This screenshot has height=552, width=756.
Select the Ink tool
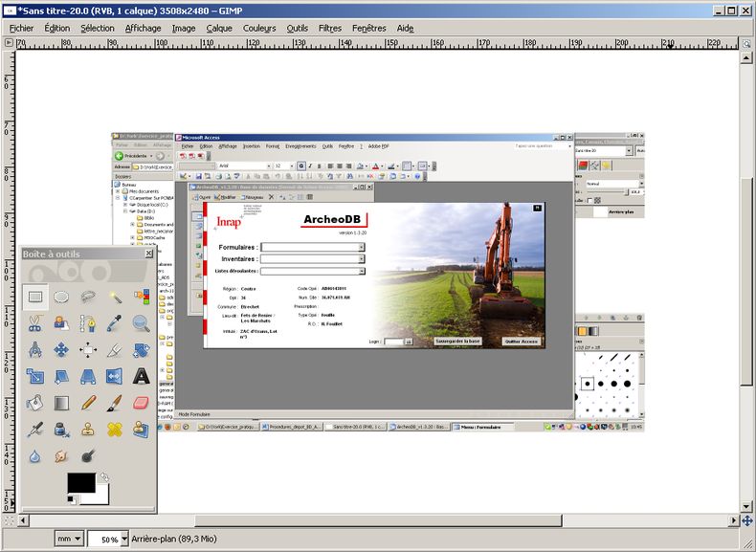(x=61, y=430)
